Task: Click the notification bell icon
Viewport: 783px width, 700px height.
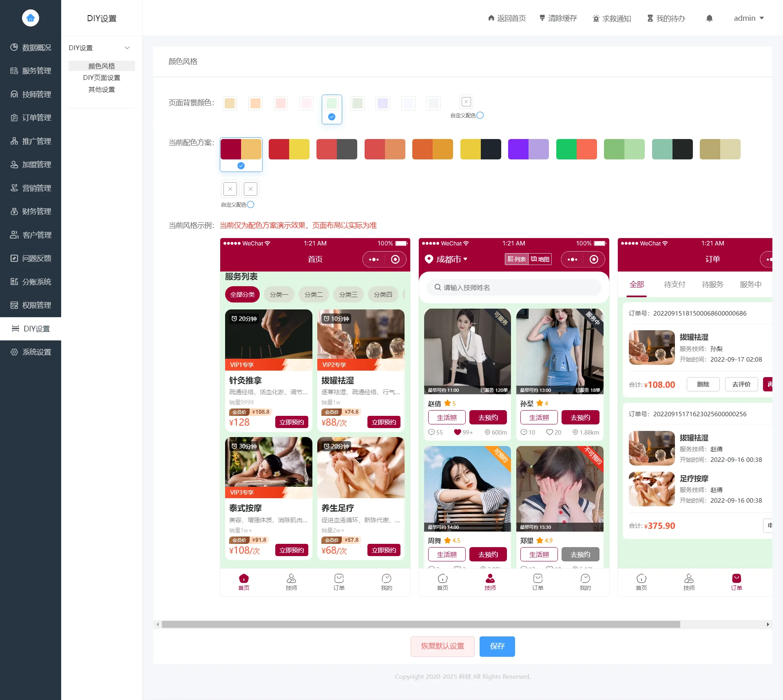Action: 709,18
